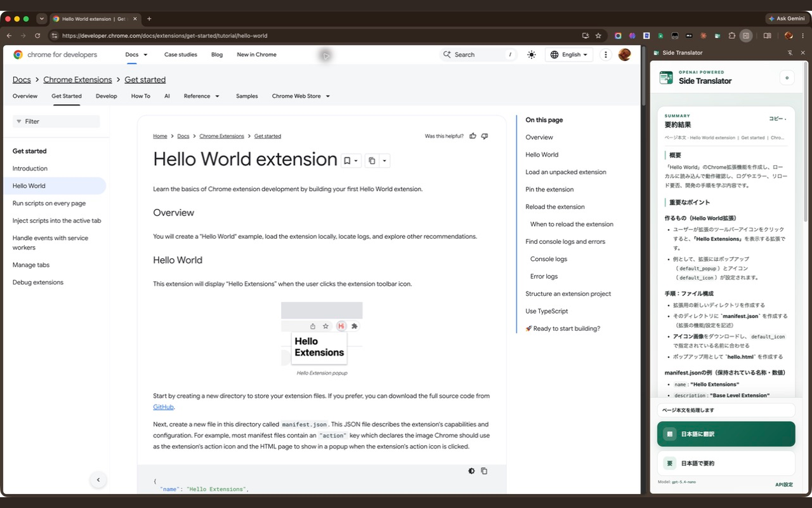Open New in Chrome nav item

[256, 55]
